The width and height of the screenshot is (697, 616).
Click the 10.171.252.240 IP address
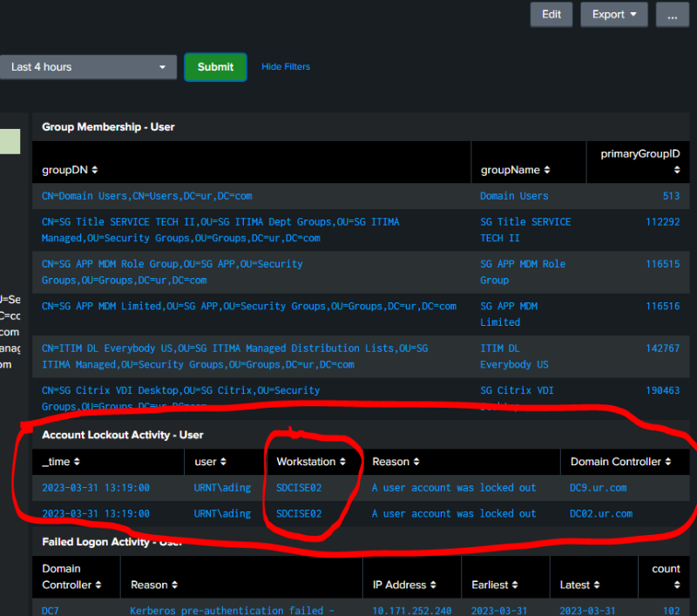411,611
